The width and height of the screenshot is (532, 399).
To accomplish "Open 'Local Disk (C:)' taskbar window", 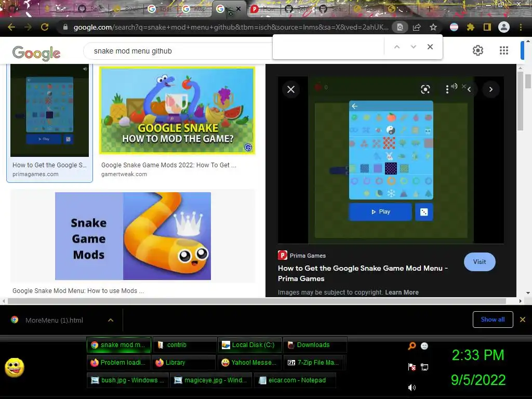I will 250,345.
